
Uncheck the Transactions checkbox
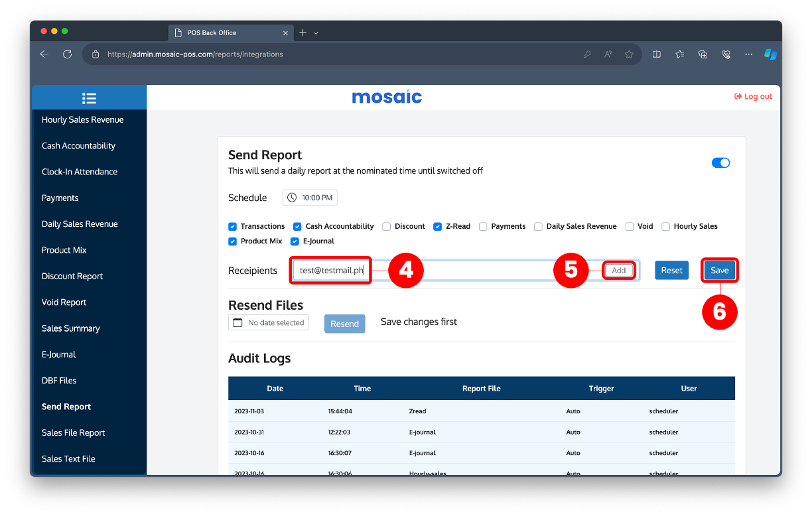coord(232,226)
